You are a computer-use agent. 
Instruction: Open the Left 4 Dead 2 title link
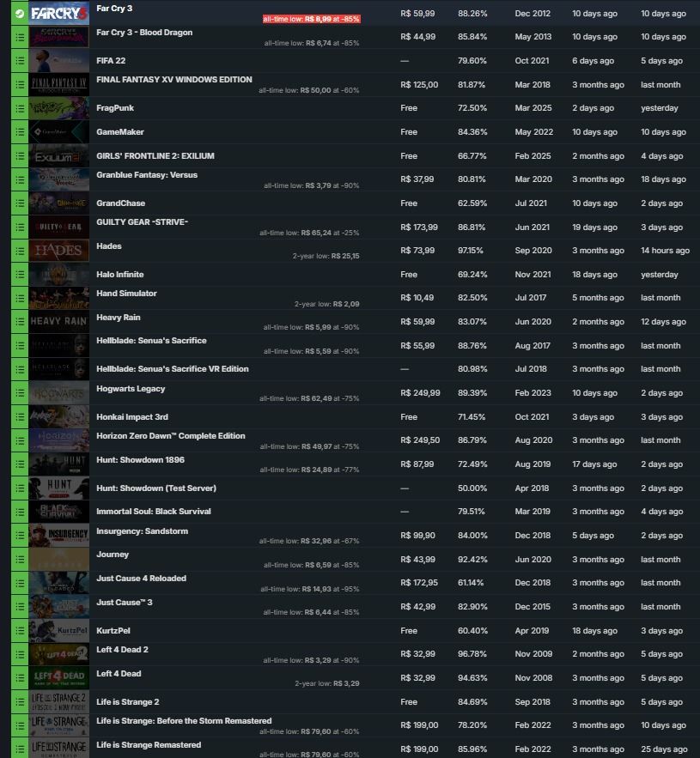122,649
